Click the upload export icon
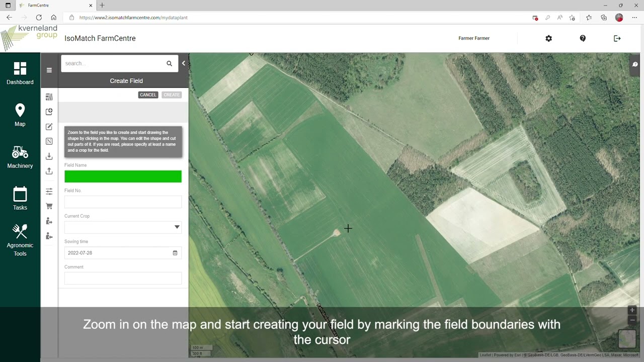The image size is (644, 362). (49, 171)
